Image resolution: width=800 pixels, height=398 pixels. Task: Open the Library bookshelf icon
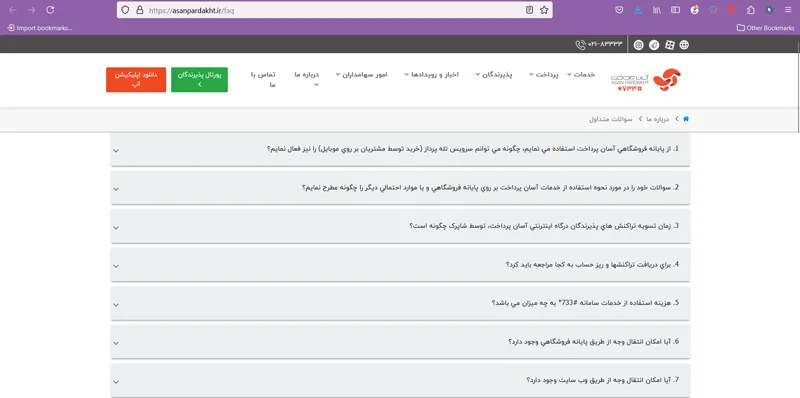[657, 10]
